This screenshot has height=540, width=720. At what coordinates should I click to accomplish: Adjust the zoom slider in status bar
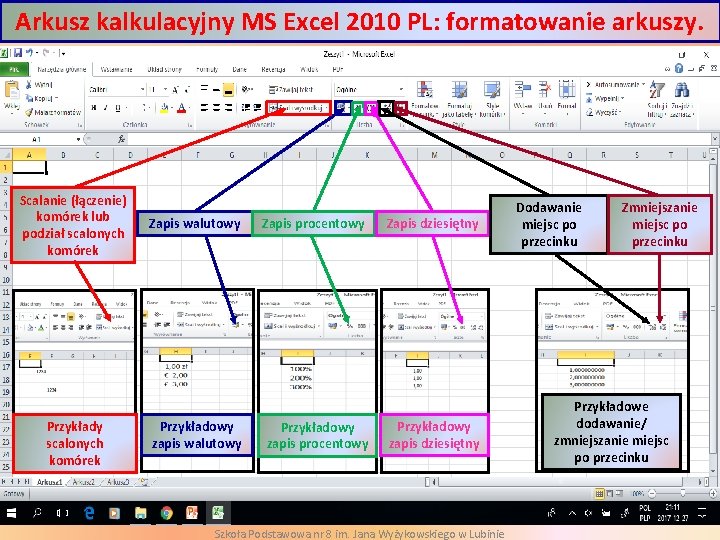[682, 494]
